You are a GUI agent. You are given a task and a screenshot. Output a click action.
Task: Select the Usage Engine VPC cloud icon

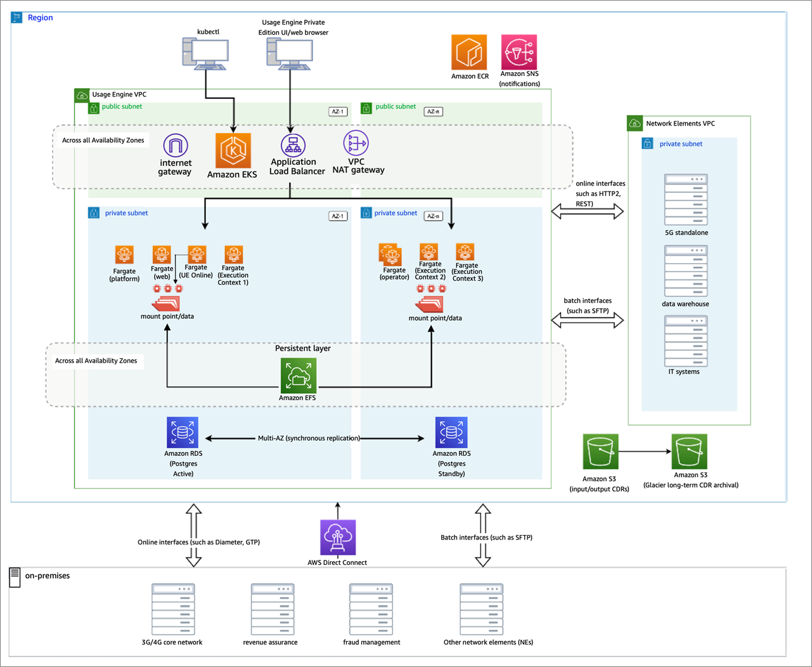click(x=82, y=95)
